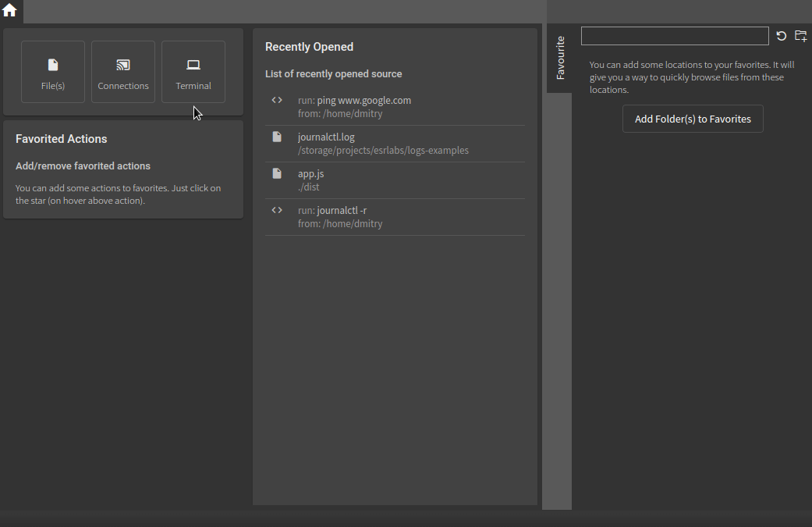Open recent file journalctl.log
This screenshot has height=527, width=812.
coord(395,144)
